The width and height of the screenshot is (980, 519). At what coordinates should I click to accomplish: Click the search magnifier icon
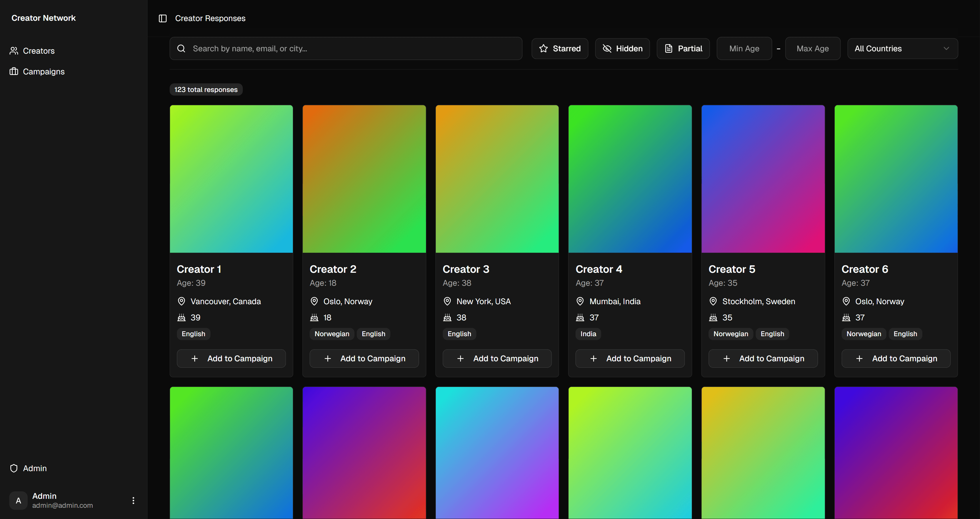point(181,48)
